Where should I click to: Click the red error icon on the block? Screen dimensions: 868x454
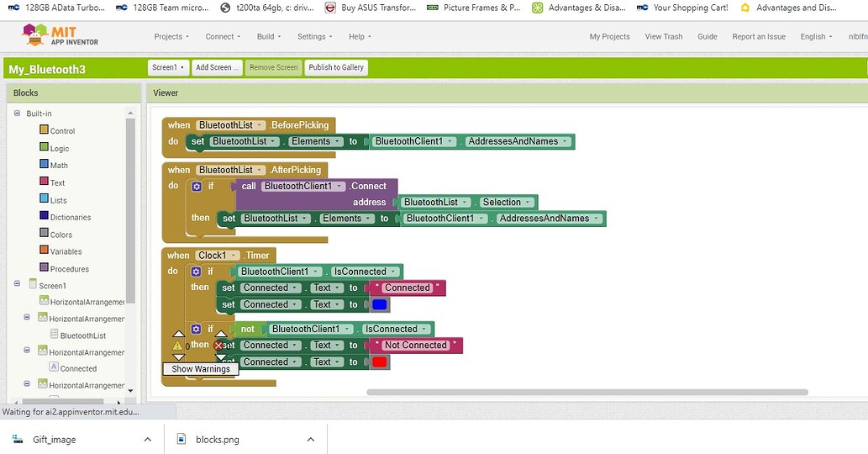218,346
